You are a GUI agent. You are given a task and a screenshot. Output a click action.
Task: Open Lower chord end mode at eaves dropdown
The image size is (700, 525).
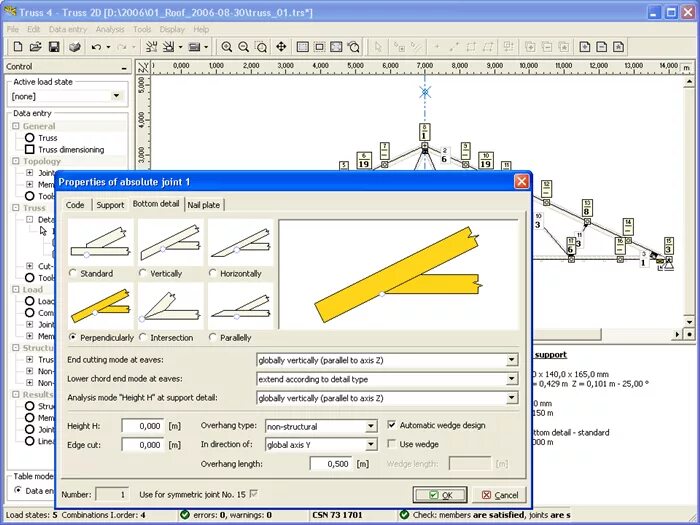[512, 379]
